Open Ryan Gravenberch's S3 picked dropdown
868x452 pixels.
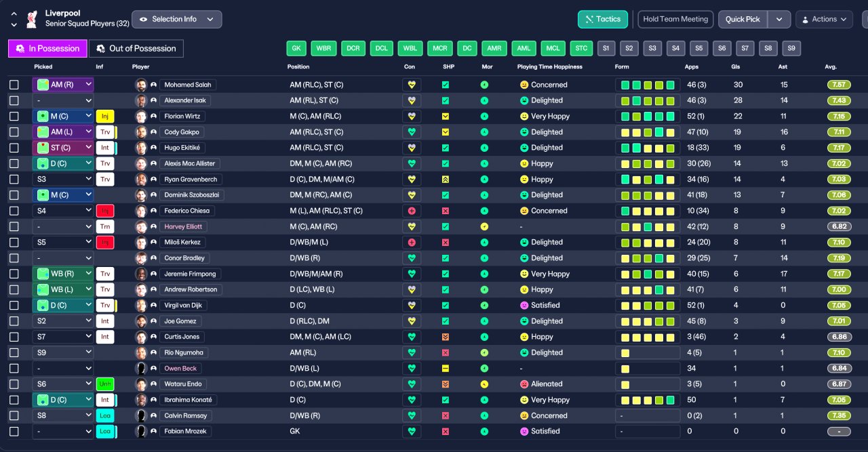coord(63,179)
